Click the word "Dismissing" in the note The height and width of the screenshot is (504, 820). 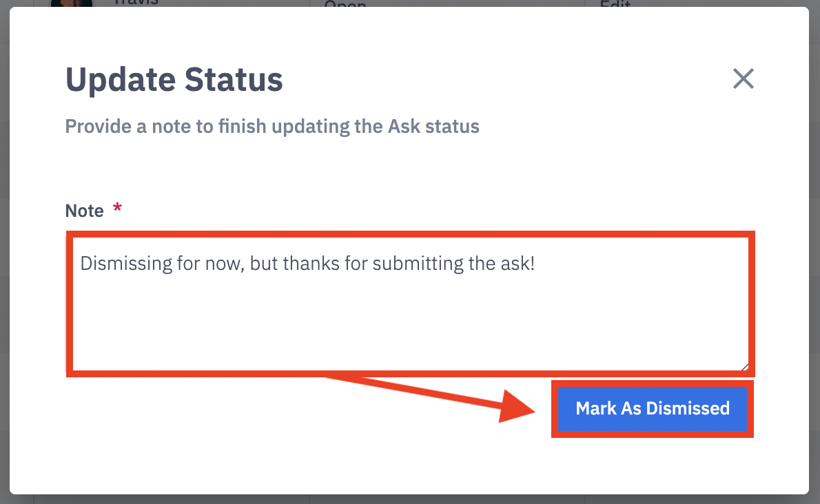116,264
